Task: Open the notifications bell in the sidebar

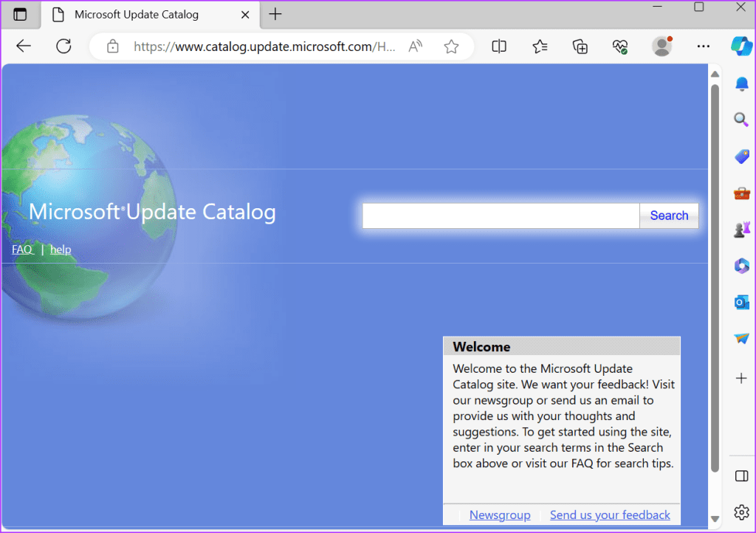Action: click(740, 83)
